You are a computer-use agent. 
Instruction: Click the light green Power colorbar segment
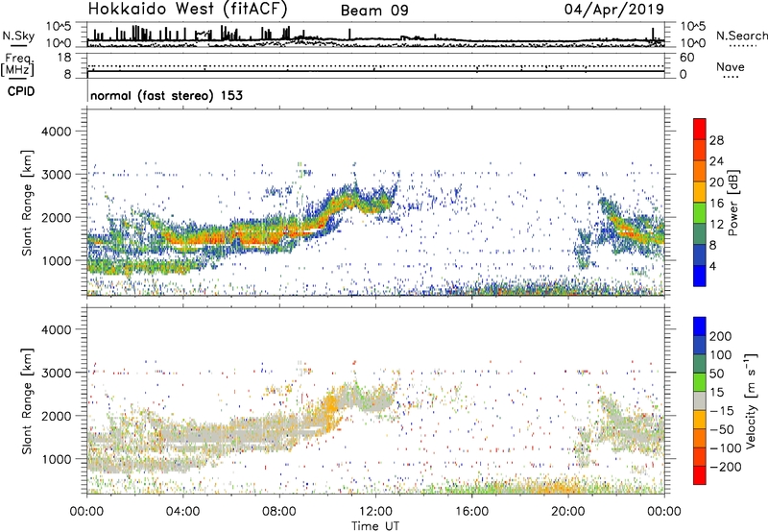click(x=700, y=213)
